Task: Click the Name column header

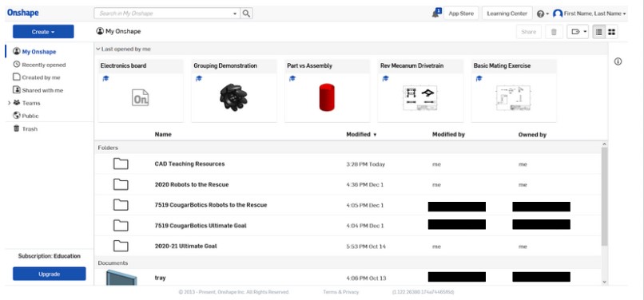Action: click(163, 135)
